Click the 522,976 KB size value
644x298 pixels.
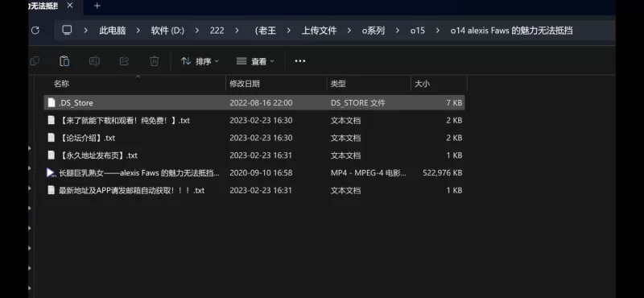(442, 172)
